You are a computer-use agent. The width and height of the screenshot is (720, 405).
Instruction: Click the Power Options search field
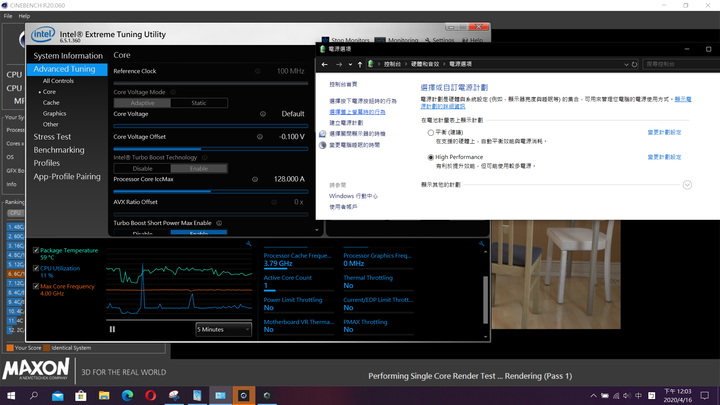point(681,64)
